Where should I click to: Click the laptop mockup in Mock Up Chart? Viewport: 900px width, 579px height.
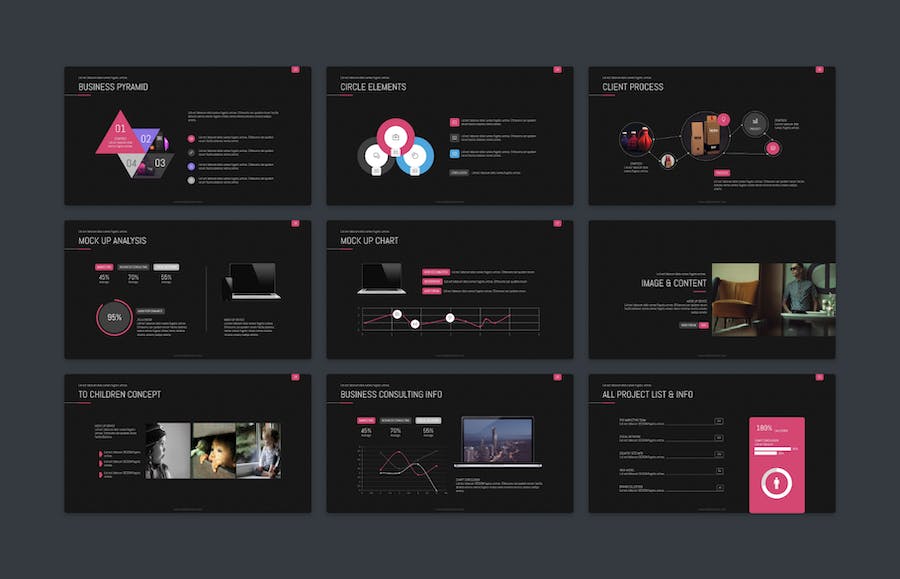(x=381, y=278)
